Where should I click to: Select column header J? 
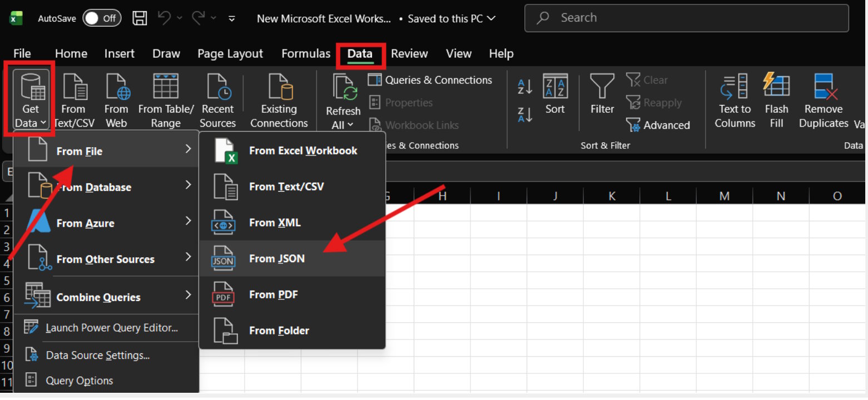[x=555, y=196]
